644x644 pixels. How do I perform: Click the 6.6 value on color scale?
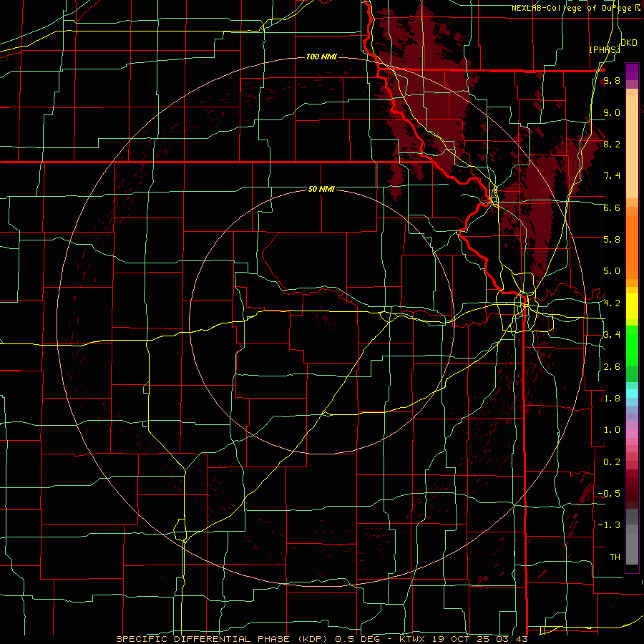tap(612, 208)
